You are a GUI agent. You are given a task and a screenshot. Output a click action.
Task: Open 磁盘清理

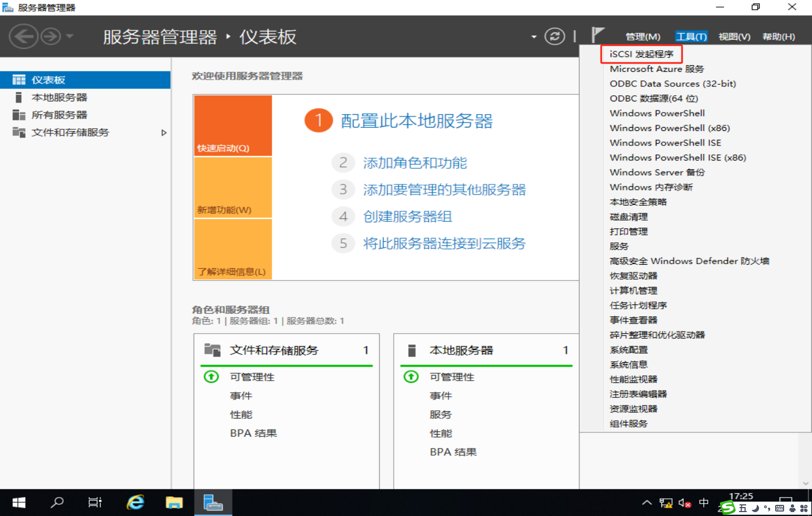629,217
